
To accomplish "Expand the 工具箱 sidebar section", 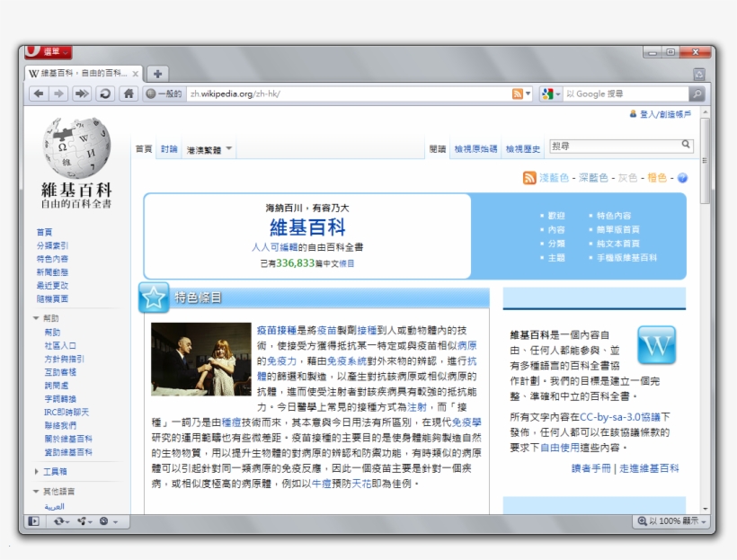I will coord(50,472).
